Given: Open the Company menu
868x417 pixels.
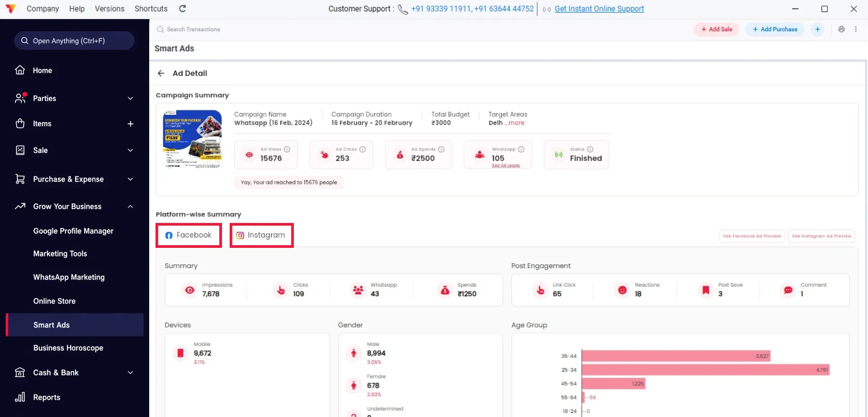Looking at the screenshot, I should pos(42,9).
